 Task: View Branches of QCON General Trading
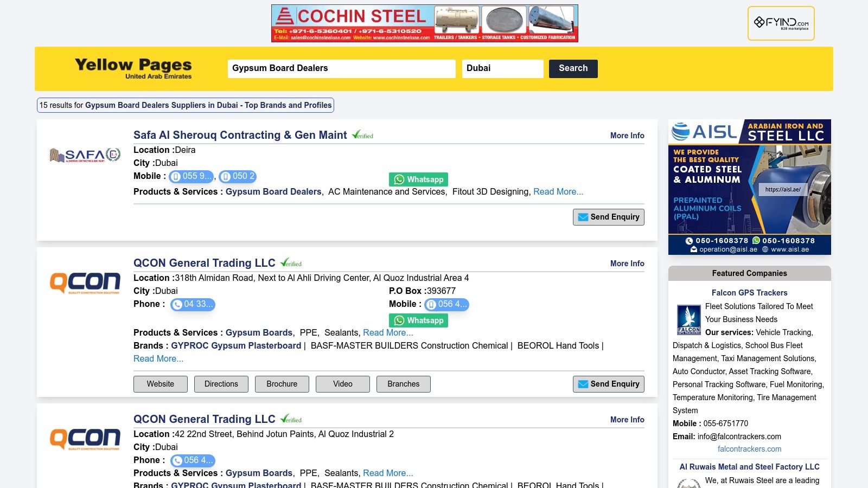(x=403, y=384)
